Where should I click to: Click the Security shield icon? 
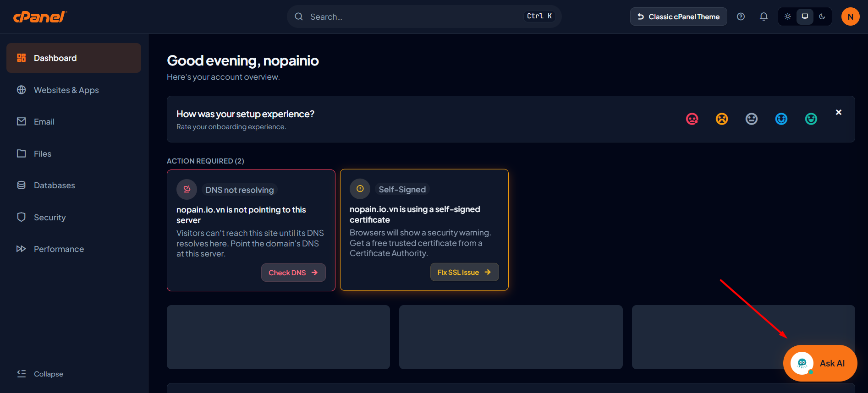22,217
